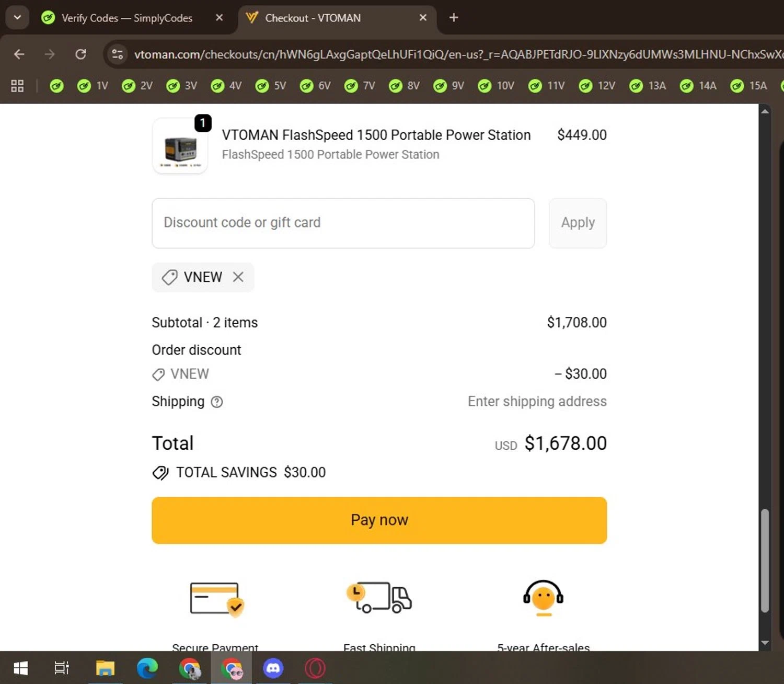
Task: Click the page scrollbar down arrow
Action: 765,643
